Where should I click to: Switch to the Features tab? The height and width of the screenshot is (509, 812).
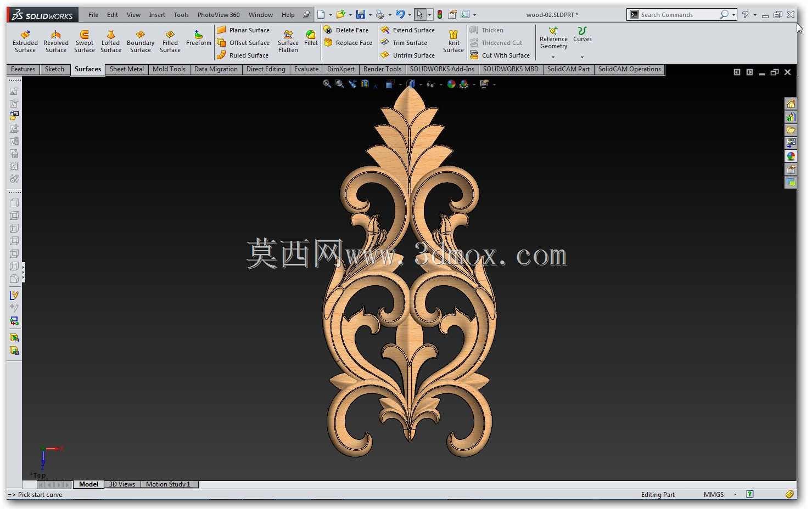(x=23, y=69)
